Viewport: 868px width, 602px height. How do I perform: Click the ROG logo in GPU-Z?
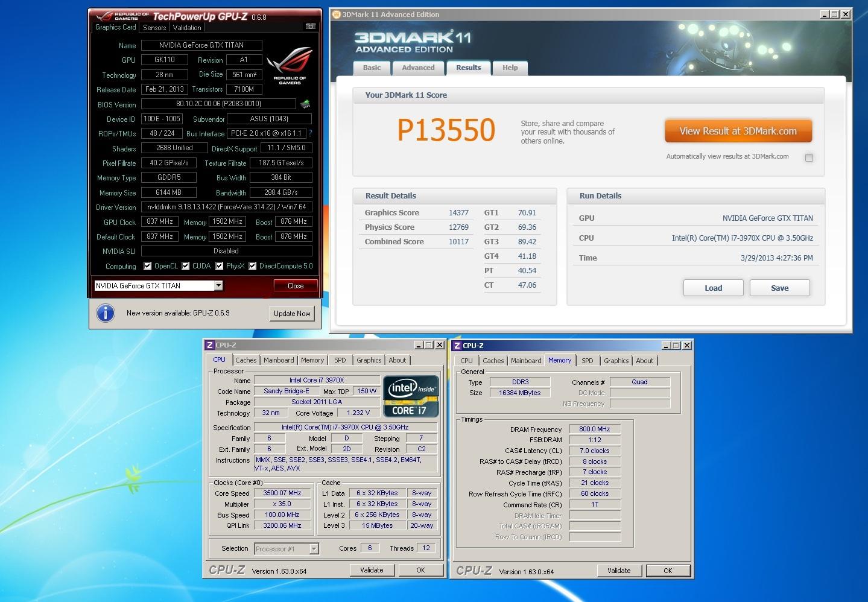[x=290, y=66]
